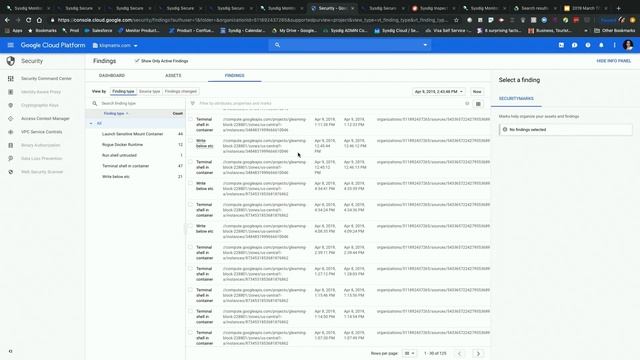Expand the bookmarks overflow chevron
Image resolution: width=640 pixels, height=360 pixels.
(586, 31)
